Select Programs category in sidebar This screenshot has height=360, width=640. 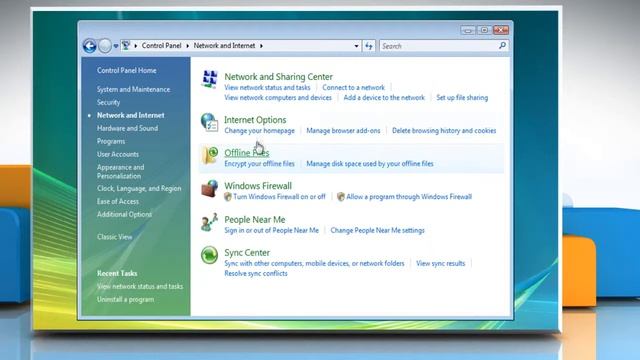point(111,141)
